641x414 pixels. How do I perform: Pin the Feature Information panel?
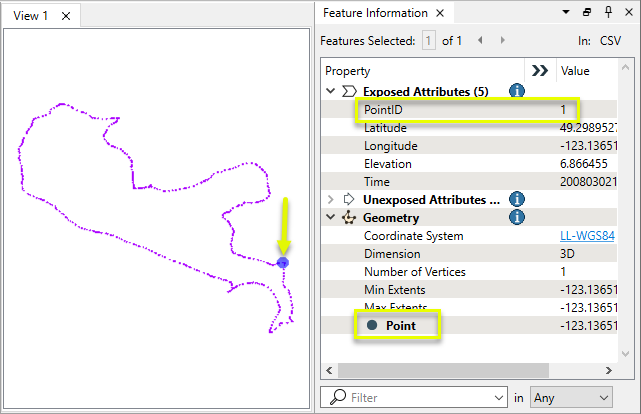[x=607, y=13]
